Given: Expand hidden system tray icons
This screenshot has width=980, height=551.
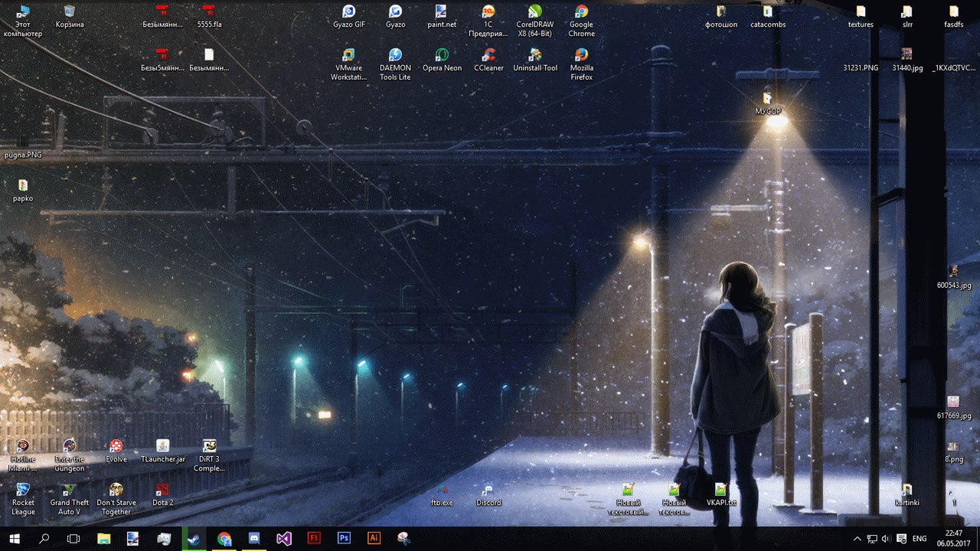Looking at the screenshot, I should point(857,539).
